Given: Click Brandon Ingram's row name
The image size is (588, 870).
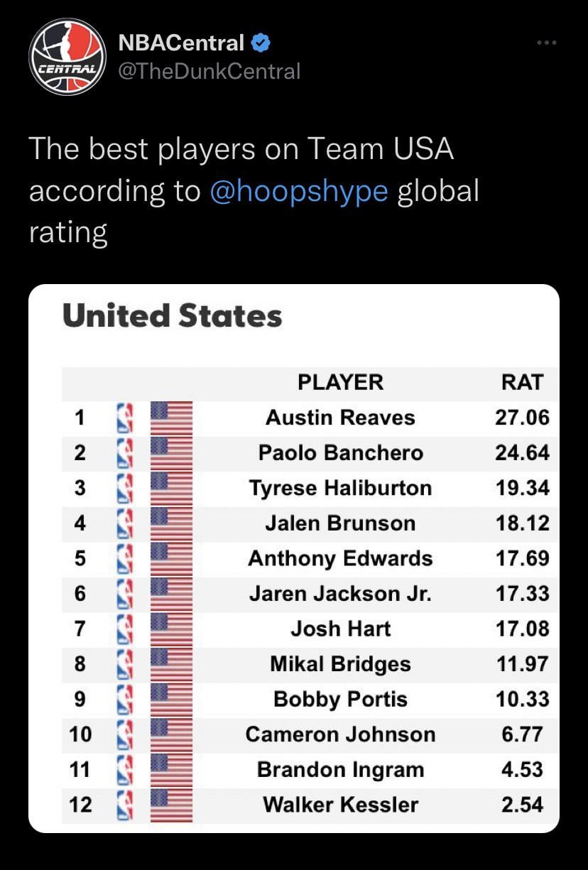Looking at the screenshot, I should (340, 770).
